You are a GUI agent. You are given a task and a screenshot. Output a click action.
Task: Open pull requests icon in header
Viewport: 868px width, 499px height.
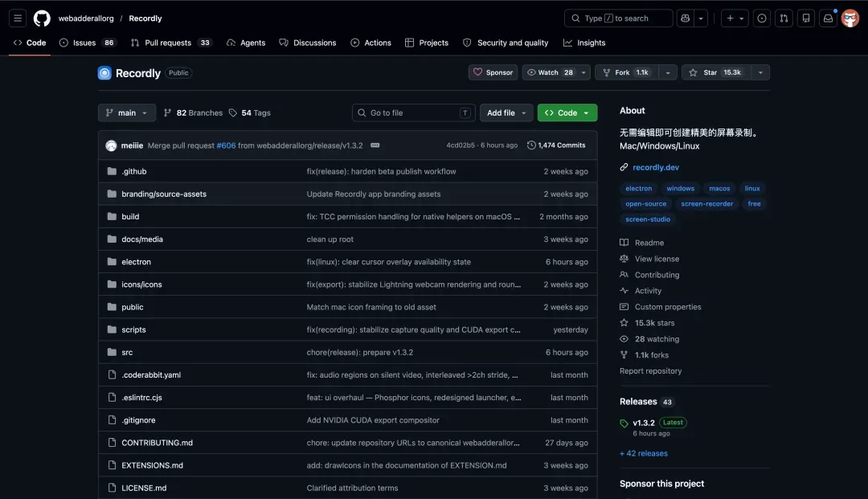pos(784,18)
